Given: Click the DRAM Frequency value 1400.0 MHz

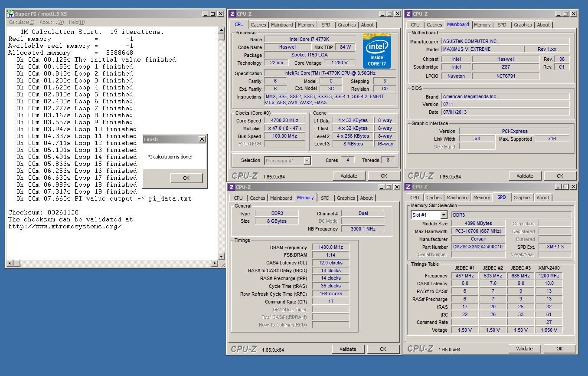Looking at the screenshot, I should 330,247.
